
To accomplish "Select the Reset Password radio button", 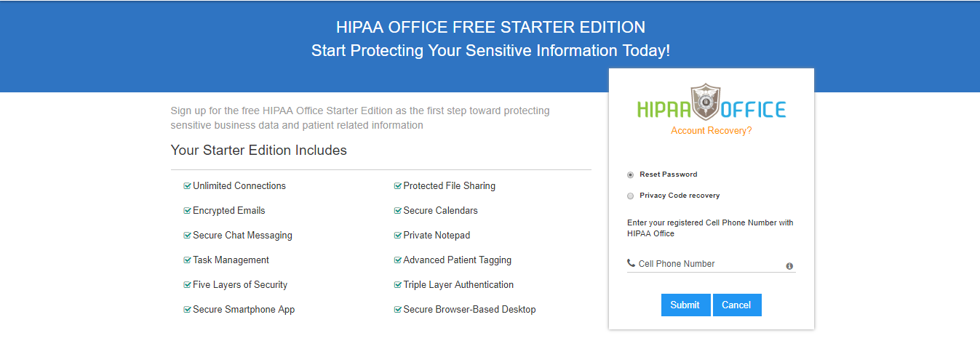I will (x=630, y=174).
